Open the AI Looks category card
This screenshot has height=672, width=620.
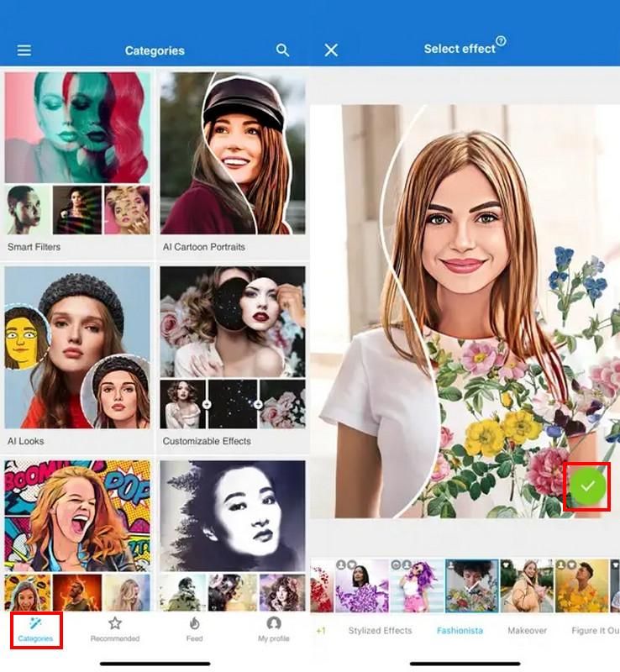pos(77,357)
